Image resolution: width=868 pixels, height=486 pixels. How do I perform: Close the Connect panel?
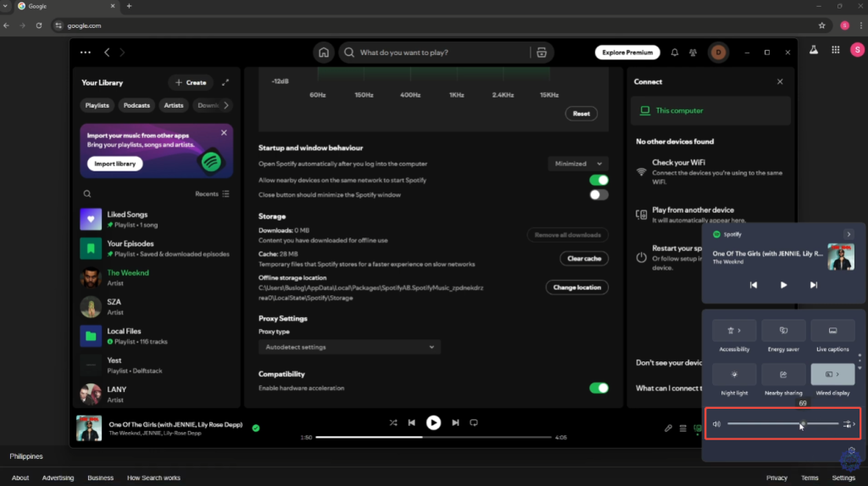point(780,82)
